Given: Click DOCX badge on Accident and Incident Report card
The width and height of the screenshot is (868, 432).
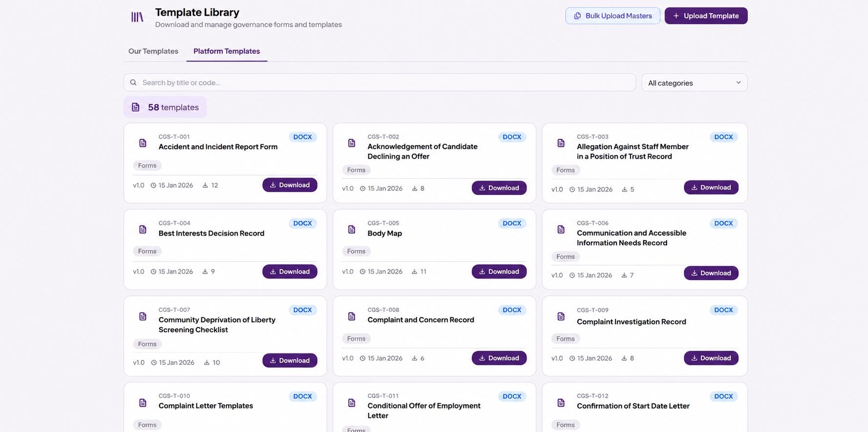Looking at the screenshot, I should 302,137.
